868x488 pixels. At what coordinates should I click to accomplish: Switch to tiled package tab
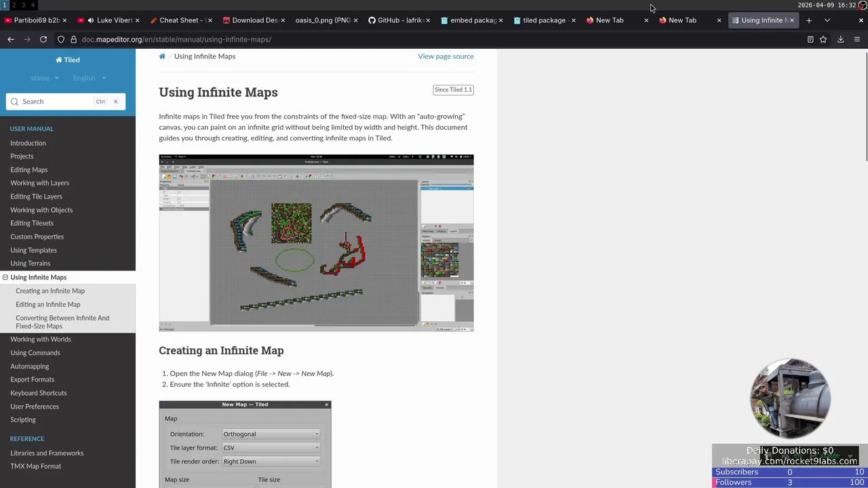pyautogui.click(x=542, y=20)
